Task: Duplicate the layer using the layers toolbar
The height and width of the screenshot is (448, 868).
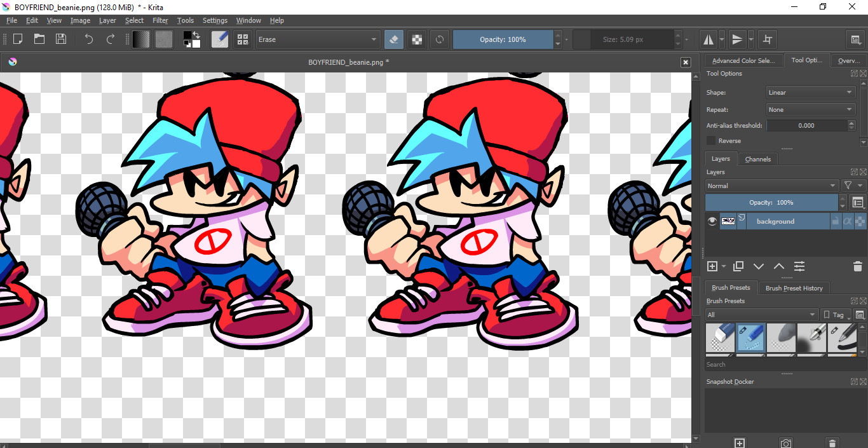Action: click(738, 266)
